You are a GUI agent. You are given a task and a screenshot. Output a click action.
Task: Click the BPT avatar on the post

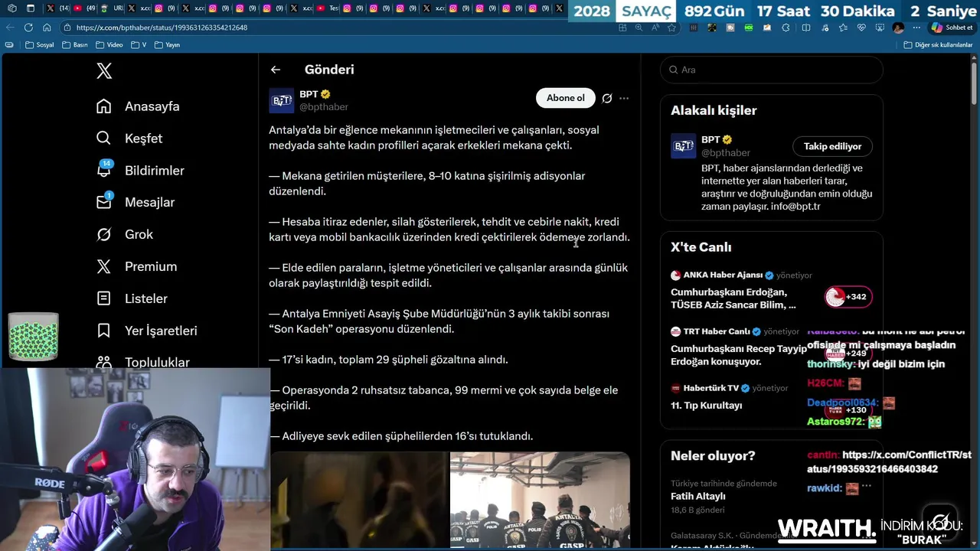(x=282, y=100)
